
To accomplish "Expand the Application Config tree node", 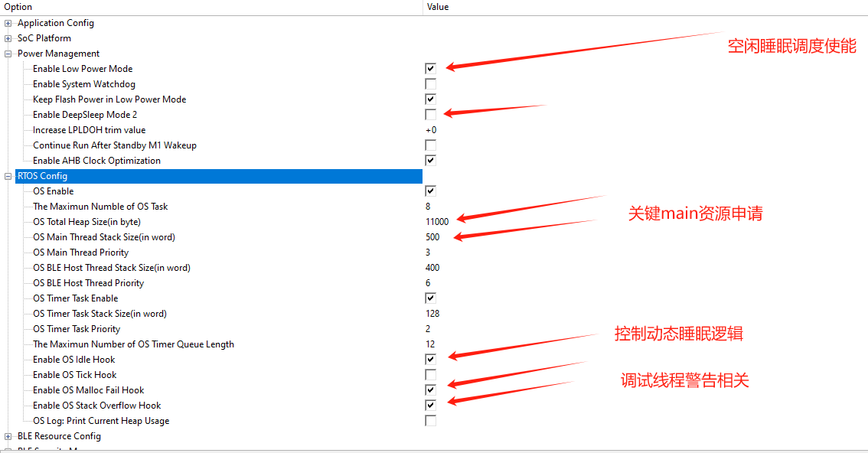I will click(8, 23).
